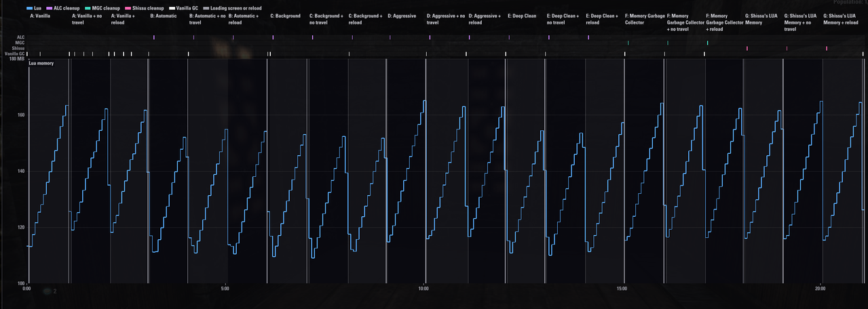Click the Vanilla GC row label
The height and width of the screenshot is (309, 868).
point(14,54)
